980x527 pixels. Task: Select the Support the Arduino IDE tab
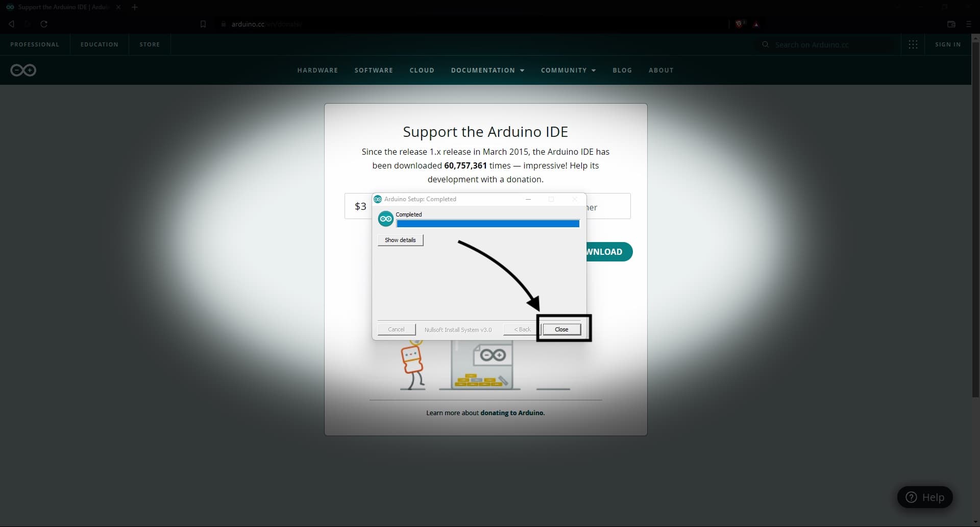[x=63, y=7]
